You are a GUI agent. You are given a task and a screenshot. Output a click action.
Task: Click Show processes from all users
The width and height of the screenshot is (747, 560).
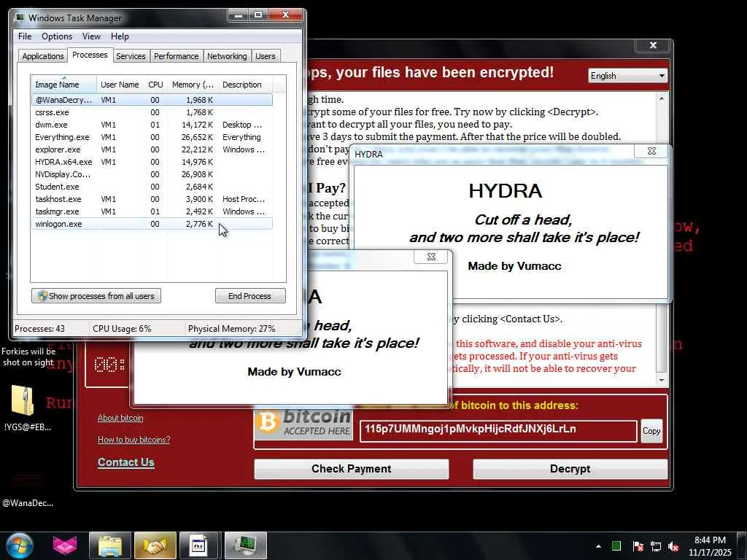(96, 296)
